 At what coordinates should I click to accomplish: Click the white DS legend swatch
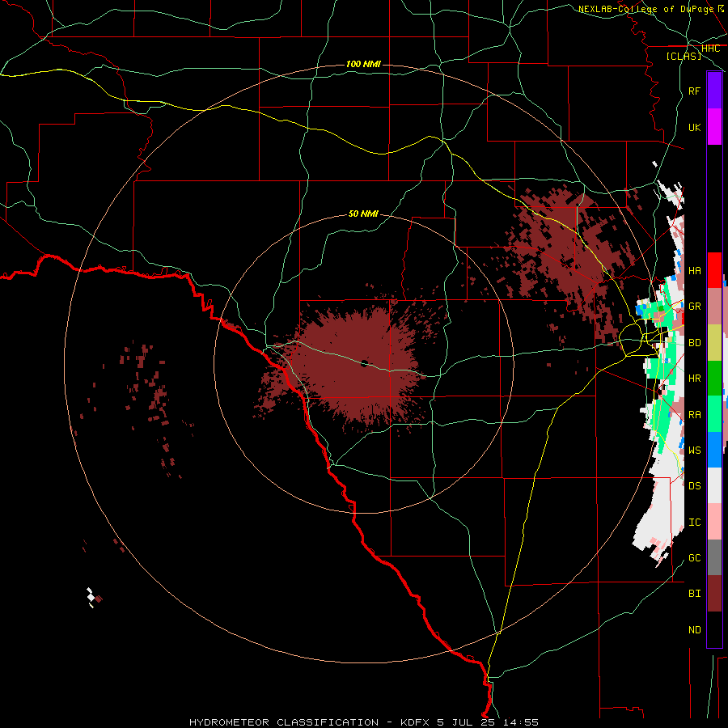714,485
